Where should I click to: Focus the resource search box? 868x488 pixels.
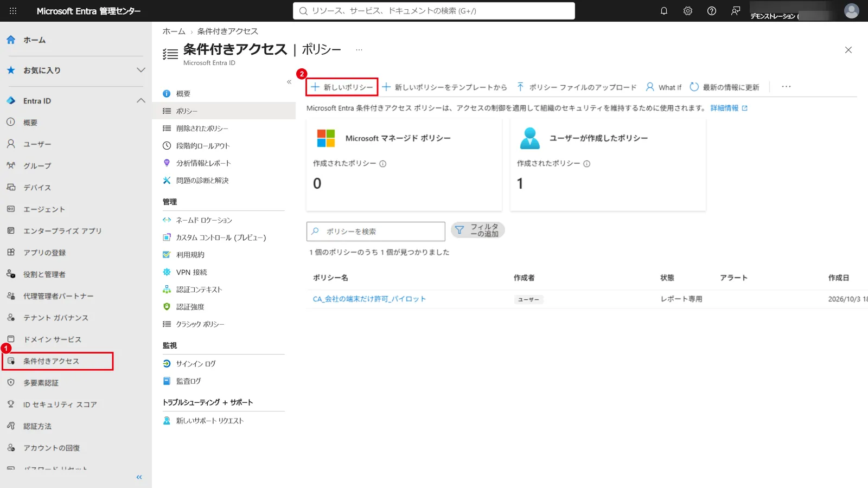pyautogui.click(x=434, y=11)
